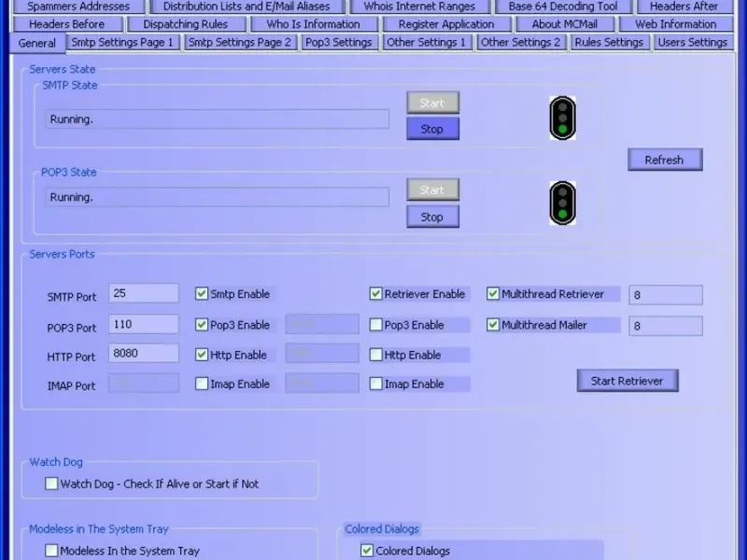Toggle the Multithread Mailer checkbox

click(493, 325)
